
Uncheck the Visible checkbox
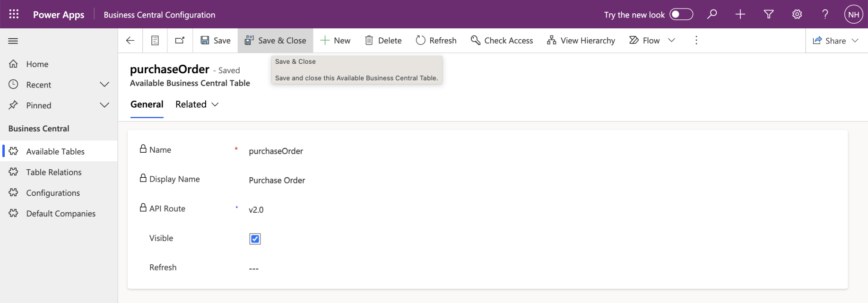click(x=255, y=239)
